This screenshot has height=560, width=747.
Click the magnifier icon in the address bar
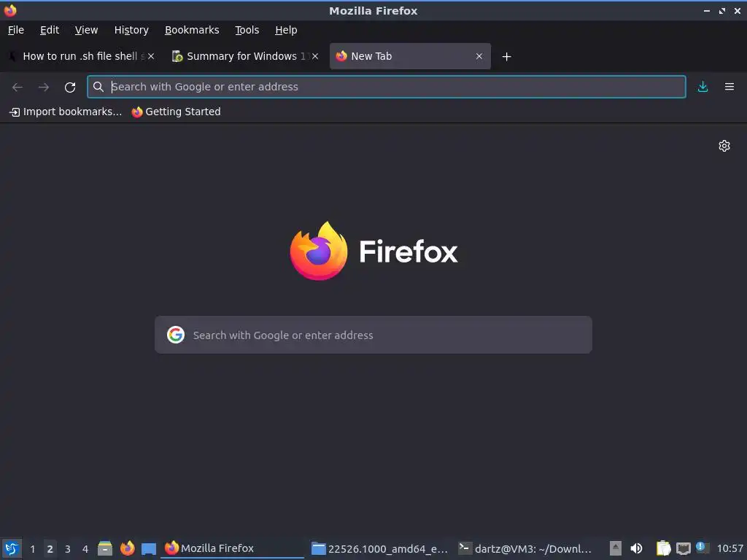[98, 87]
